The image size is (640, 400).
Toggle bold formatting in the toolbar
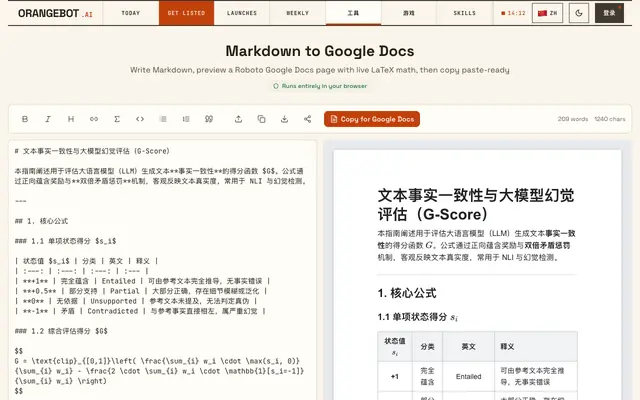pos(25,119)
